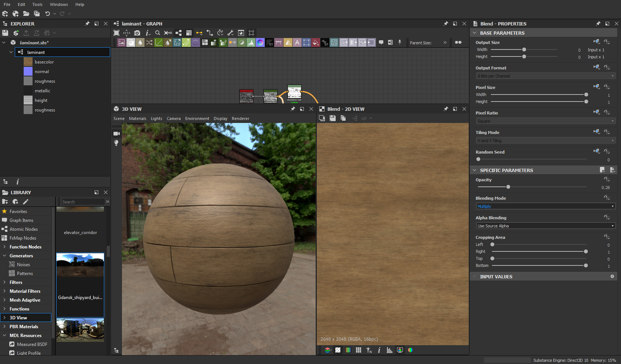Pin the 3D View panel
This screenshot has height=364, width=621.
292,109
